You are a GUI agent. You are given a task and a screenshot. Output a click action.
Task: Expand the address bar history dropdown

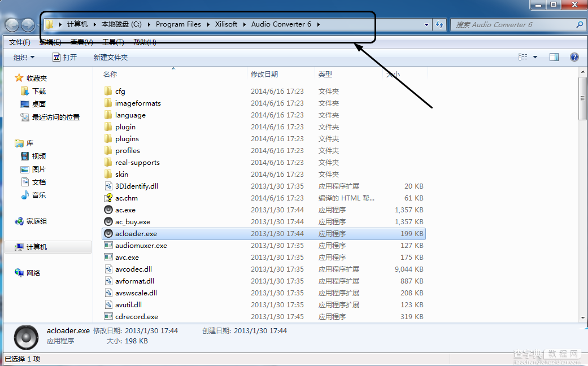427,25
